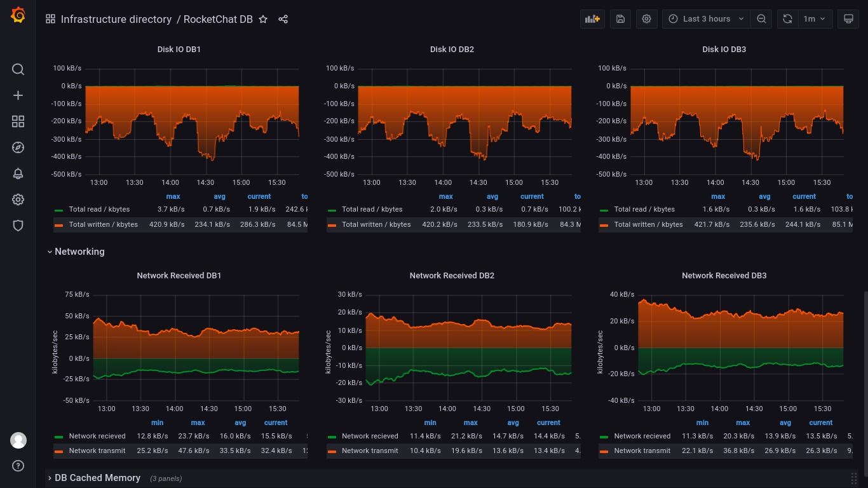
Task: Click the Add panel button
Action: pos(593,19)
